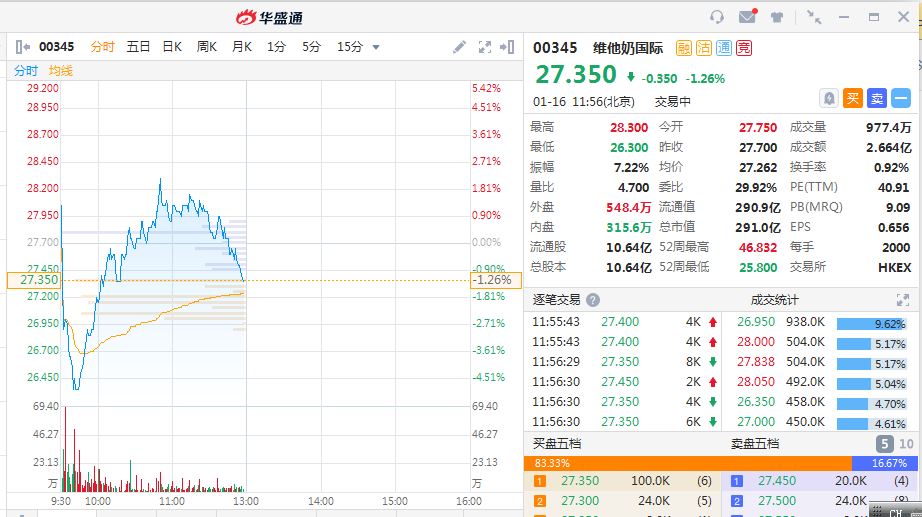Switch to 周K chart

[206, 46]
